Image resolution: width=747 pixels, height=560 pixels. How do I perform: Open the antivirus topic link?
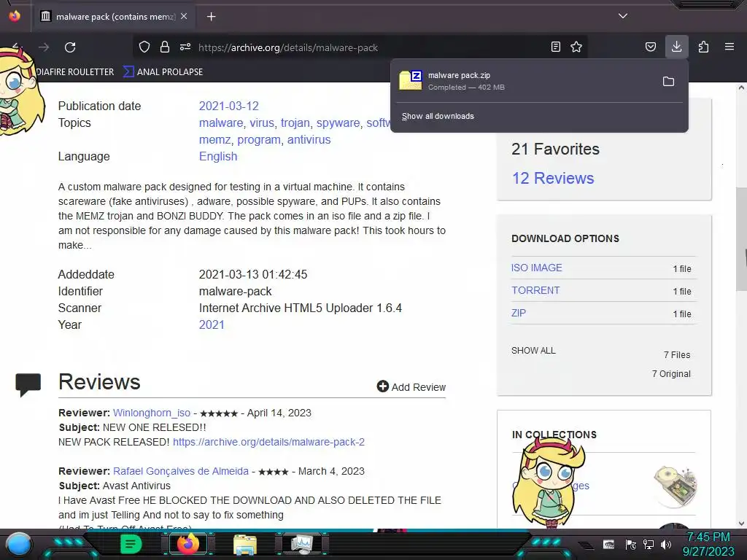(309, 139)
